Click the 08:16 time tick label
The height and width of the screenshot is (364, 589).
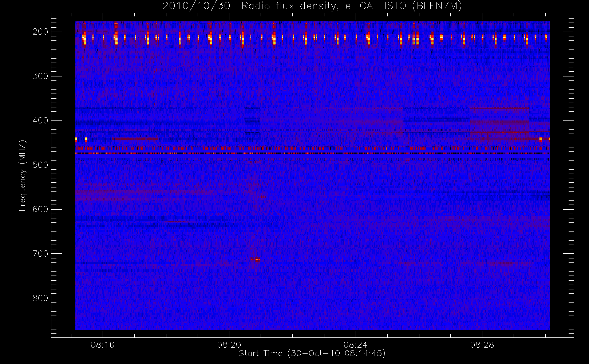103,345
